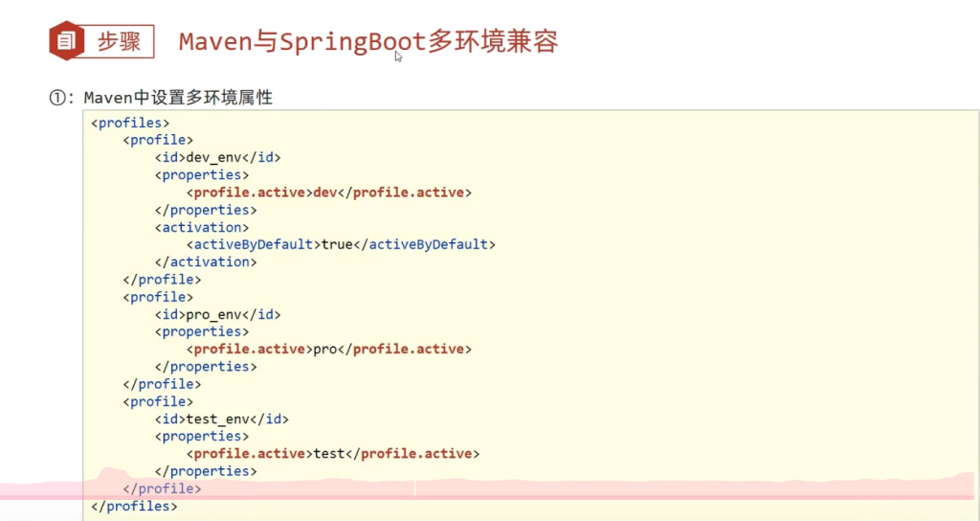Click the pro_env id line
980x521 pixels.
(x=218, y=314)
